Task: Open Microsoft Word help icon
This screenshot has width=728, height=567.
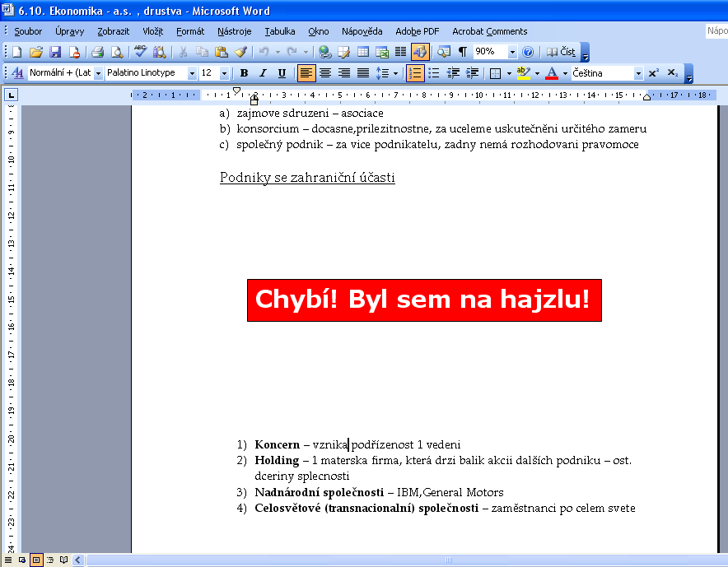Action: (x=528, y=52)
